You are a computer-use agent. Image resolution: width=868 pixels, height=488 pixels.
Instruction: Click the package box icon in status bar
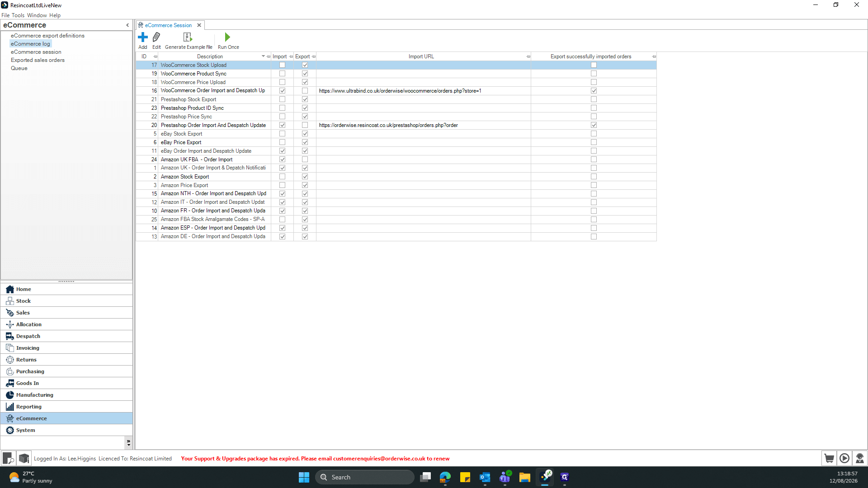click(x=24, y=458)
